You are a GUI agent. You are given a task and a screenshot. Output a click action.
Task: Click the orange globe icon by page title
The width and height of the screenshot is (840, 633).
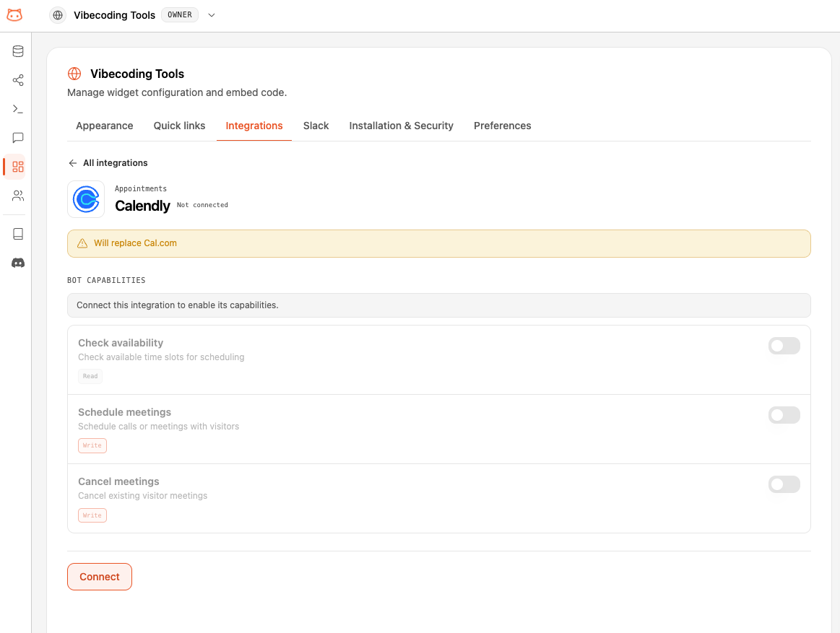point(74,74)
